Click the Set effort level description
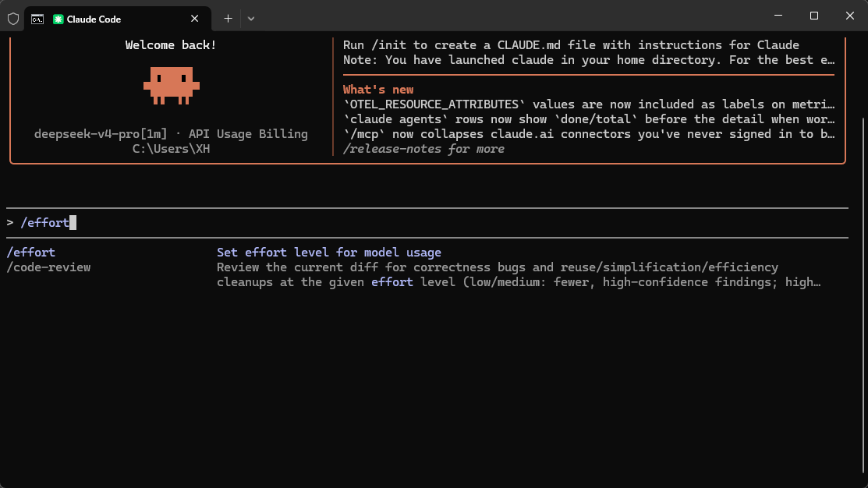Image resolution: width=868 pixels, height=488 pixels. click(x=329, y=253)
